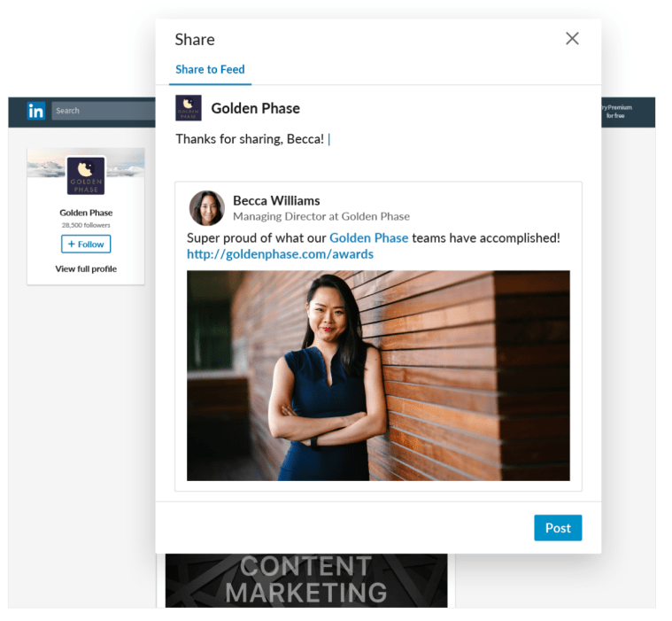Image resolution: width=672 pixels, height=621 pixels.
Task: Click Golden Phase logo on sidebar card
Action: pyautogui.click(x=86, y=175)
